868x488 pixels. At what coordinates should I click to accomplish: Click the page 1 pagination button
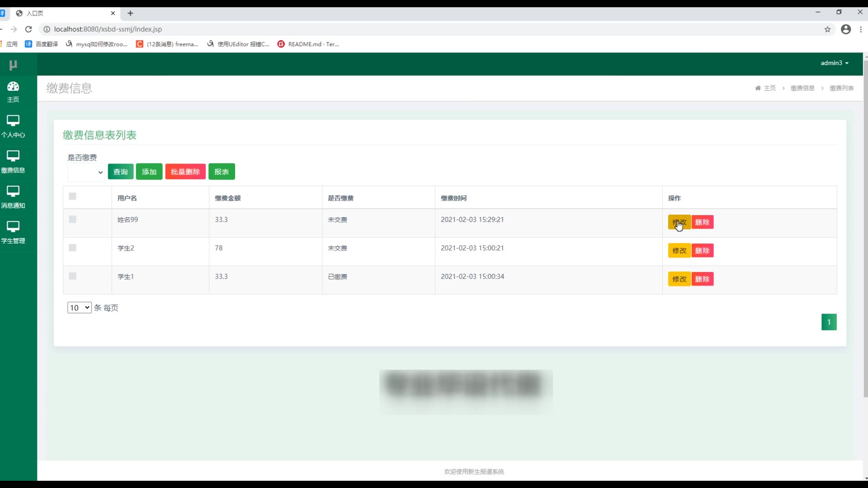coord(829,322)
